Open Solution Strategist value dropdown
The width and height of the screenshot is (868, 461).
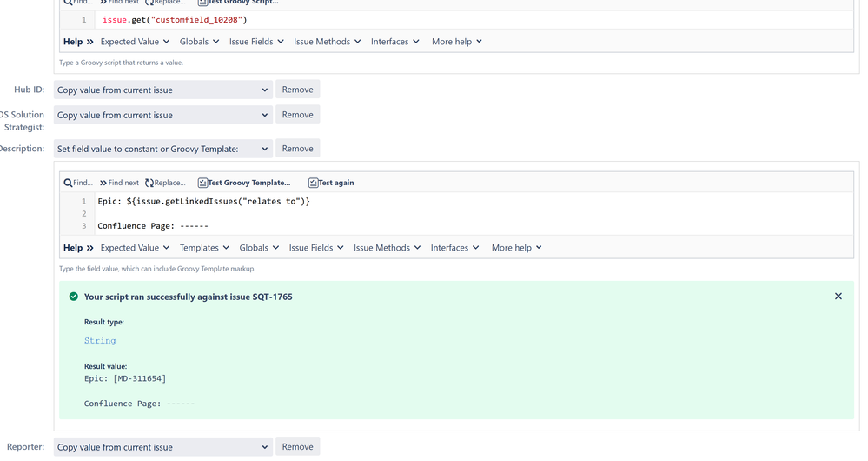(x=162, y=115)
